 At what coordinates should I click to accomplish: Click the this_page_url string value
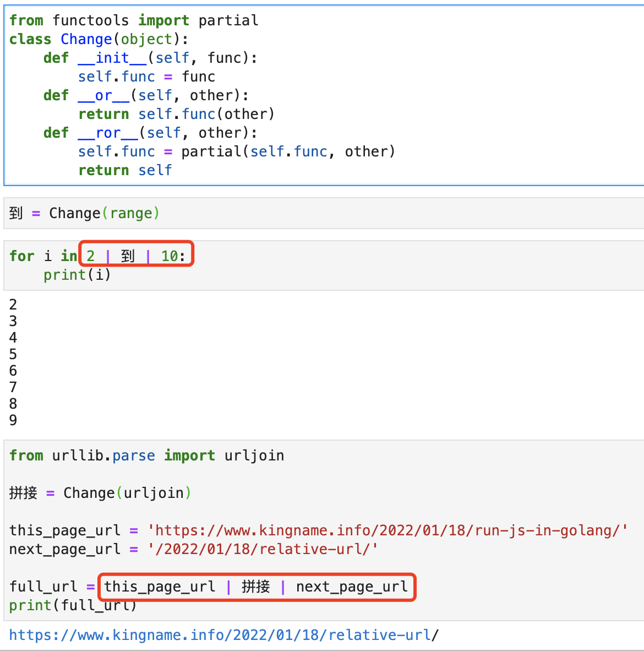[x=388, y=530]
